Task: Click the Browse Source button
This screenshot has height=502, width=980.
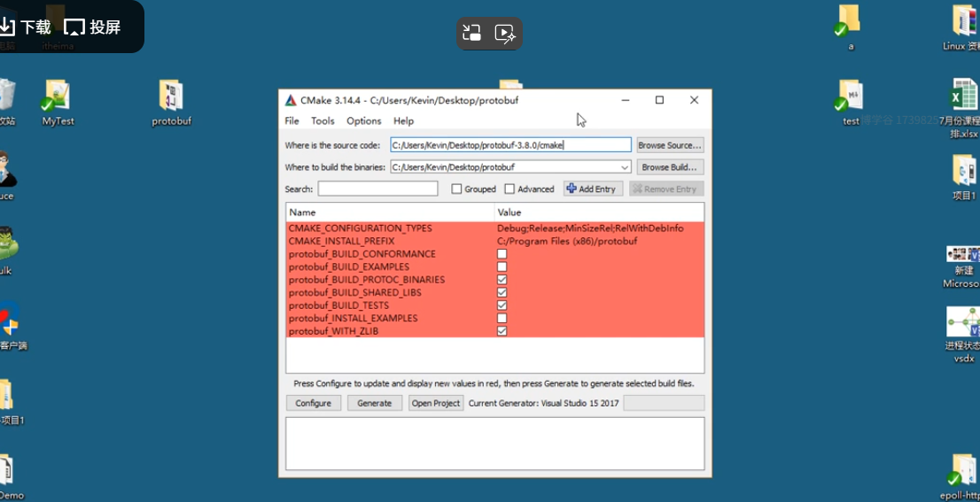Action: coord(670,145)
